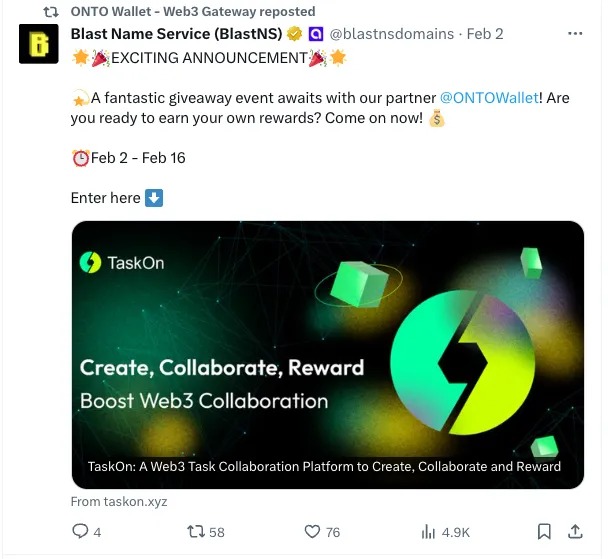The height and width of the screenshot is (559, 608).
Task: Click the share upload arrow icon
Action: pyautogui.click(x=575, y=532)
